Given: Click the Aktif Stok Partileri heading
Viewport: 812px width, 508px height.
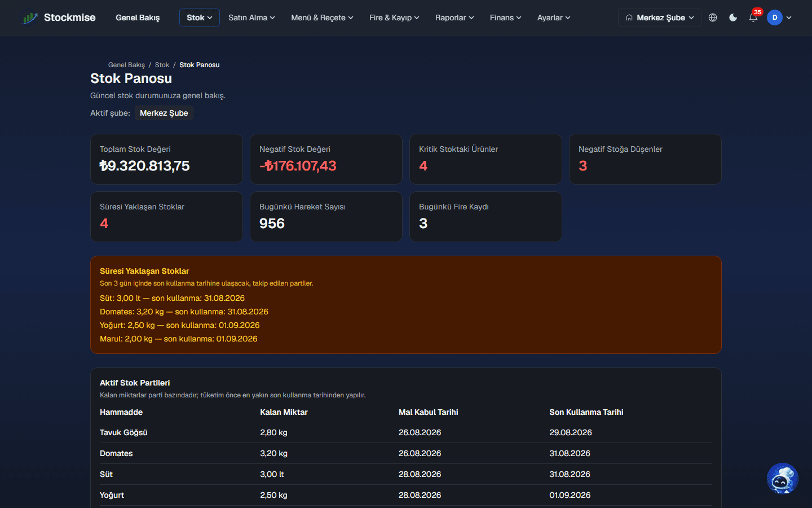Looking at the screenshot, I should (135, 383).
